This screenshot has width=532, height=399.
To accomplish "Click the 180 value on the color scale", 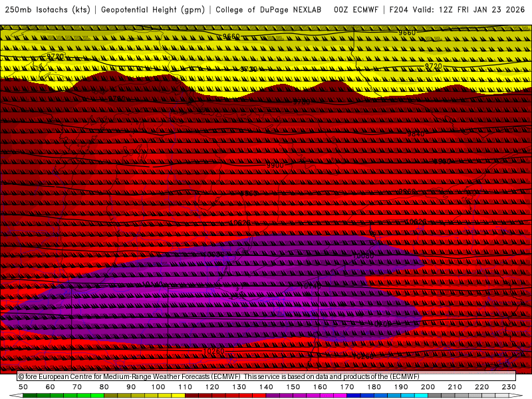I will tap(374, 387).
